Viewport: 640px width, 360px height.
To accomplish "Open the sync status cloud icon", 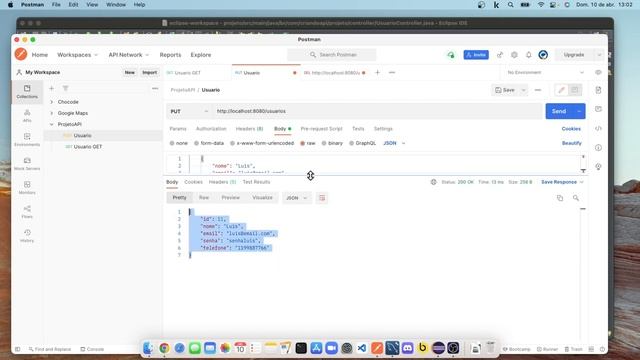I will [x=451, y=55].
